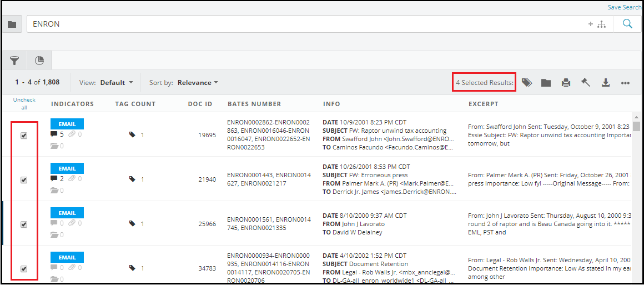Click the comment icon for document 19695
The height and width of the screenshot is (285, 644).
tap(54, 134)
